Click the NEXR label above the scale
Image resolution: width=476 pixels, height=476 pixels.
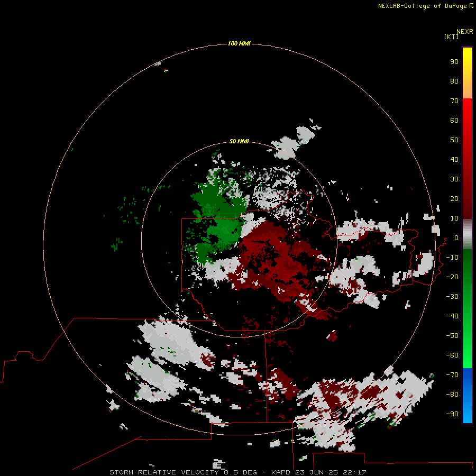pos(465,32)
